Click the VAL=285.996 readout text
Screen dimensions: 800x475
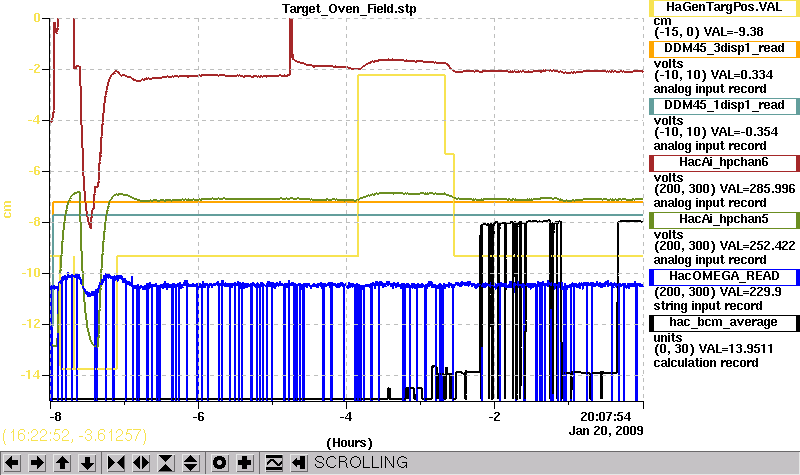(757, 189)
